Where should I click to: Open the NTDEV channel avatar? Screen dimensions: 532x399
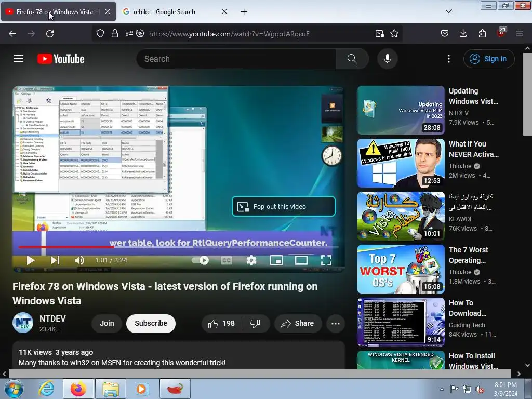pos(23,323)
